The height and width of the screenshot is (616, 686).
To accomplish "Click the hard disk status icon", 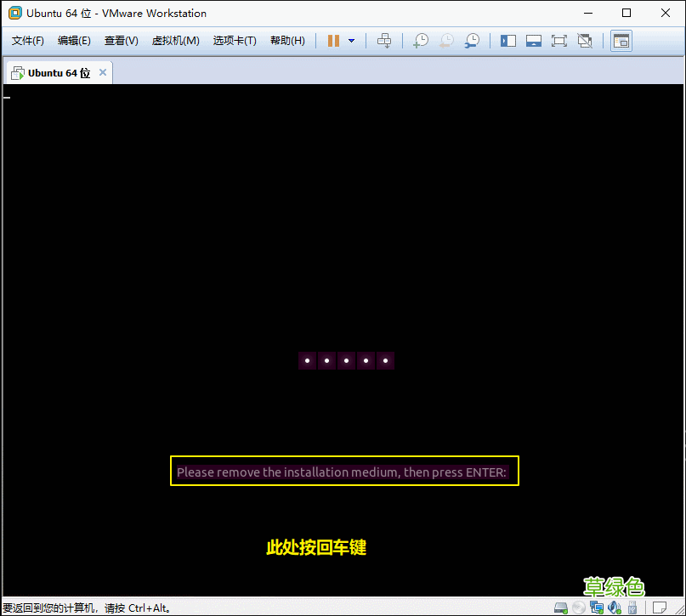I will 561,608.
